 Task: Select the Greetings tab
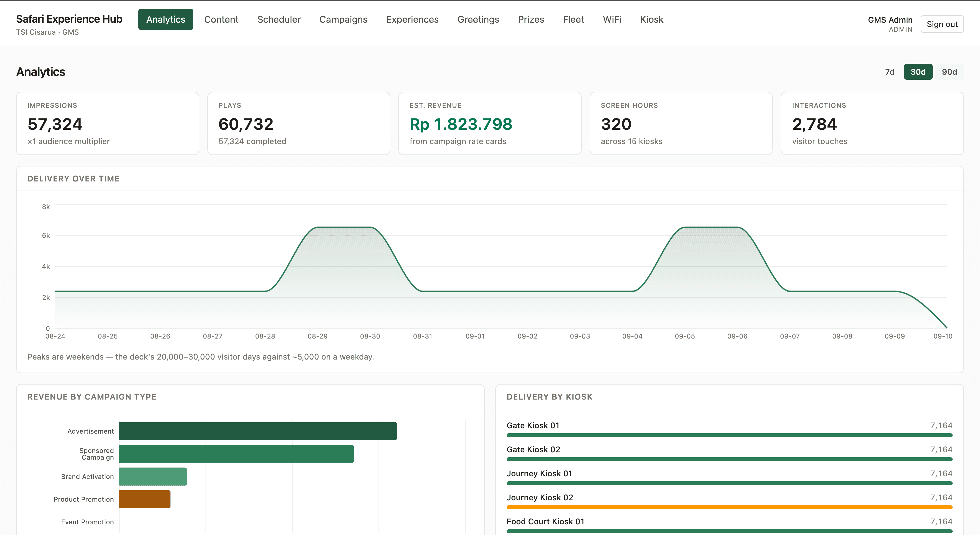point(478,19)
